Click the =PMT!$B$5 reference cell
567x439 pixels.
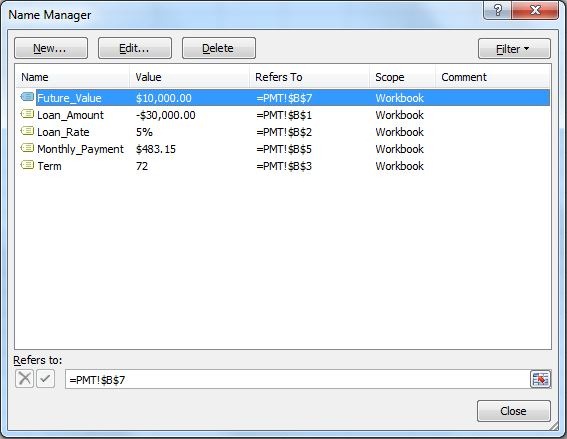(x=284, y=149)
